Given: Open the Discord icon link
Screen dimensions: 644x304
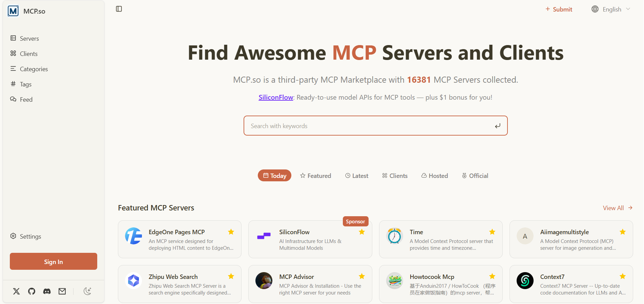Looking at the screenshot, I should (47, 291).
